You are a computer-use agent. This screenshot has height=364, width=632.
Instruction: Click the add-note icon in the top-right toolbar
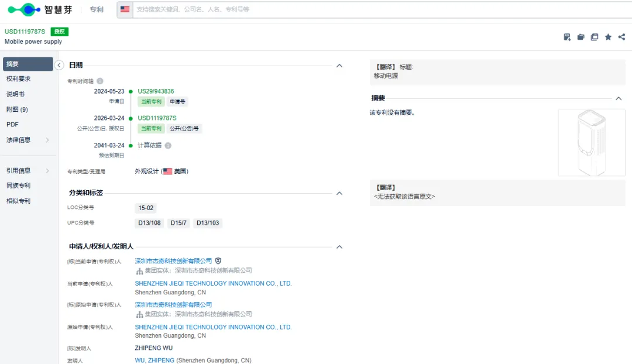[x=567, y=37]
